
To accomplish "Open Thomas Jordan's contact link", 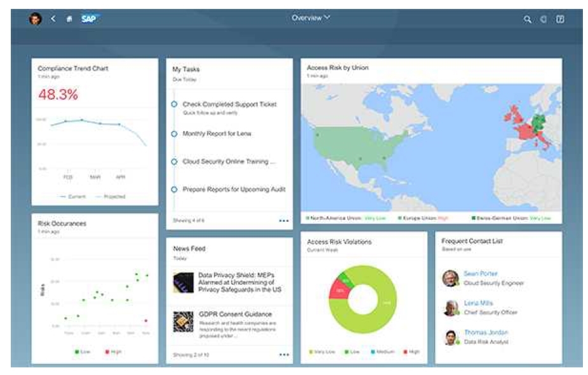I will [486, 332].
